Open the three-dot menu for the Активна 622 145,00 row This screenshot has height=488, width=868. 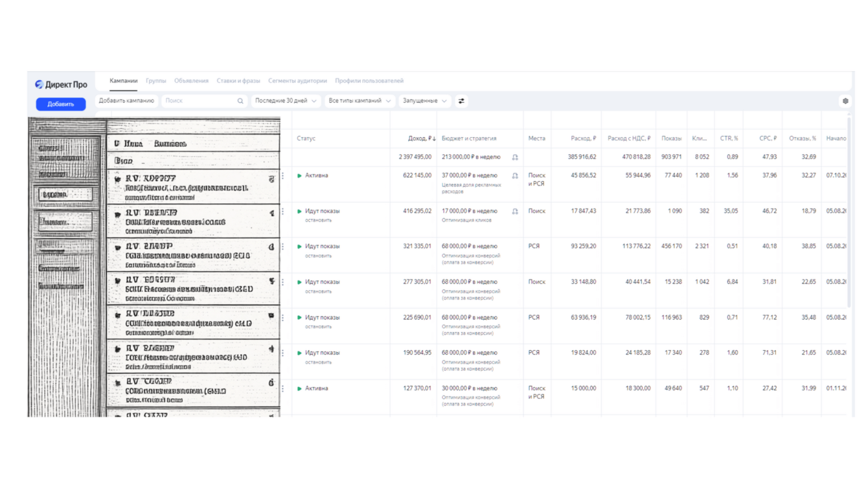pyautogui.click(x=282, y=175)
